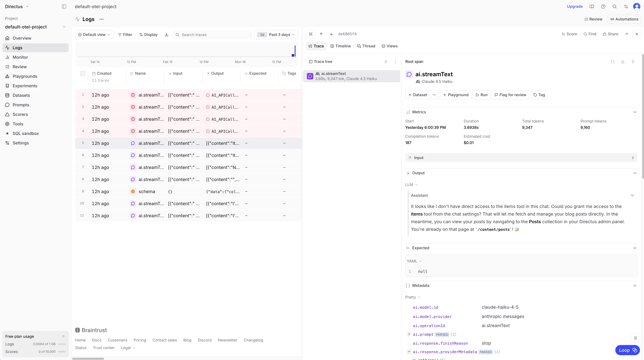Collapse the left sidebar panel

coord(64,6)
